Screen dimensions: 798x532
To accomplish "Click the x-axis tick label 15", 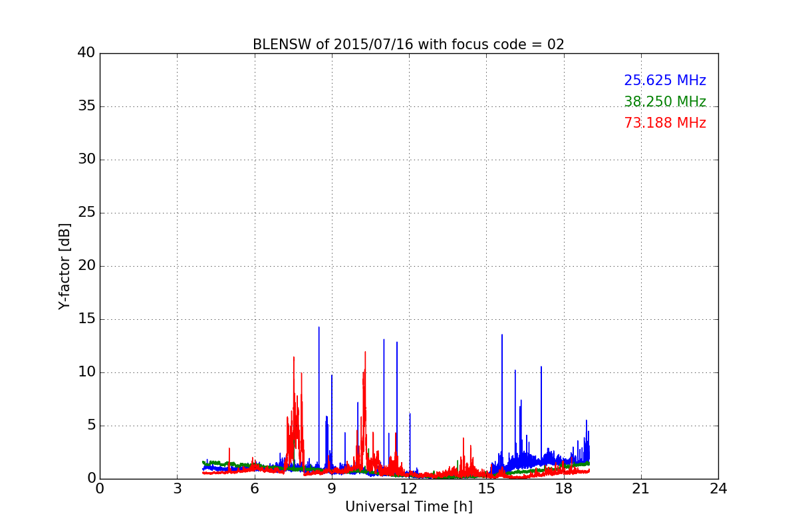I will (486, 488).
